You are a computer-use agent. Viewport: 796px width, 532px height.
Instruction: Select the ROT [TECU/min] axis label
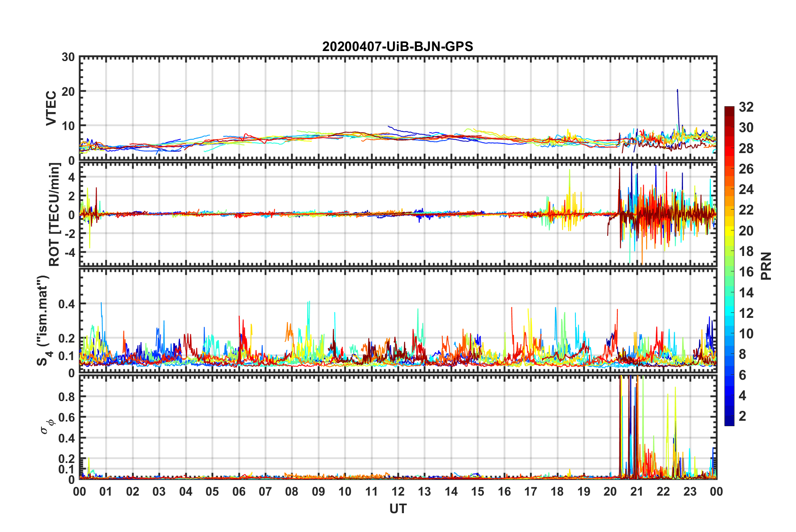(54, 215)
